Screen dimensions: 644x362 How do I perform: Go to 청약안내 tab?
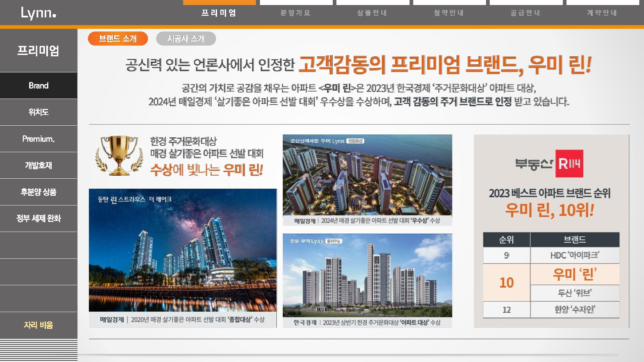[x=449, y=13]
